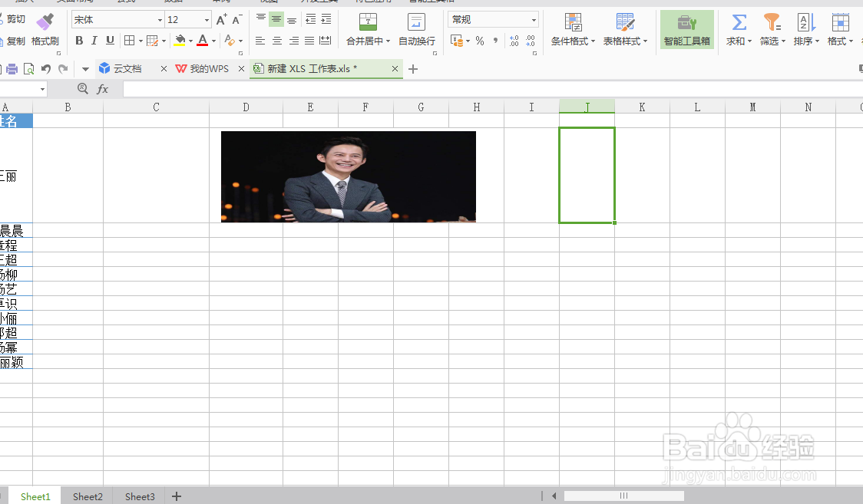Expand the currency format dropdown

click(x=468, y=41)
